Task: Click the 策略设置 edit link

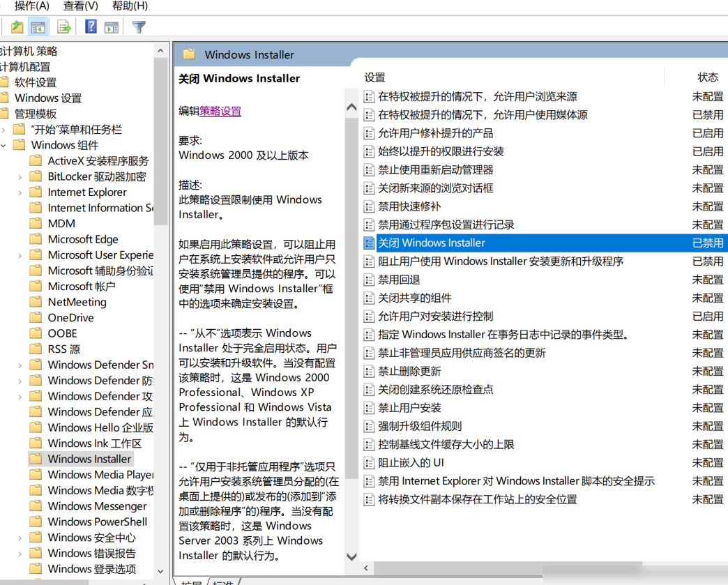Action: pyautogui.click(x=220, y=112)
